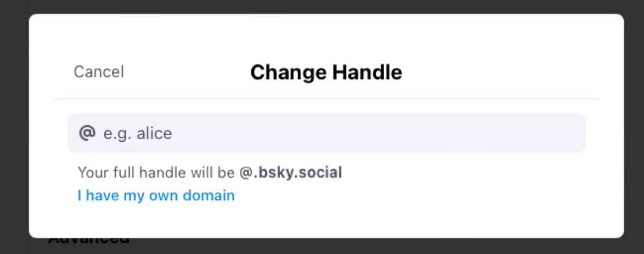Screen dimensions: 644x254
Task: Click the dark backdrop below the dialog
Action: [376, 246]
